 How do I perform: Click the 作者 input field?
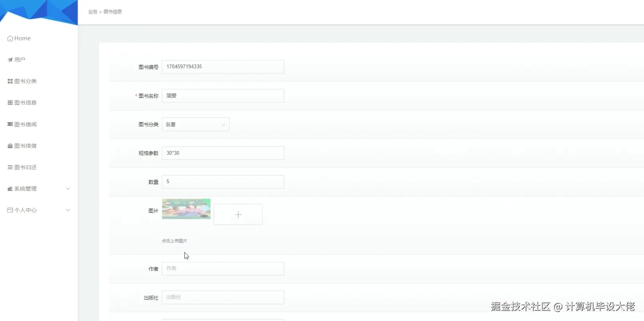pos(223,269)
